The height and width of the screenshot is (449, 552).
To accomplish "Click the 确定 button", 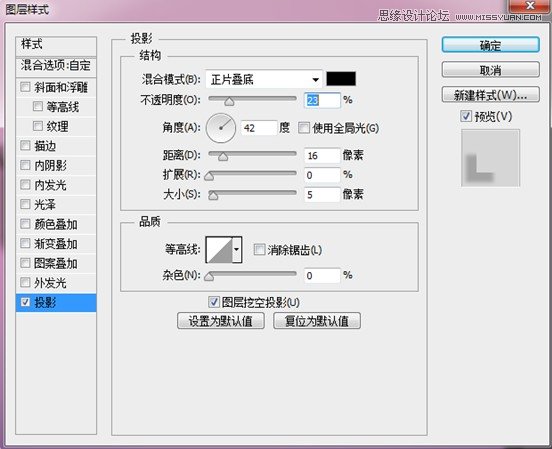I will [x=490, y=45].
